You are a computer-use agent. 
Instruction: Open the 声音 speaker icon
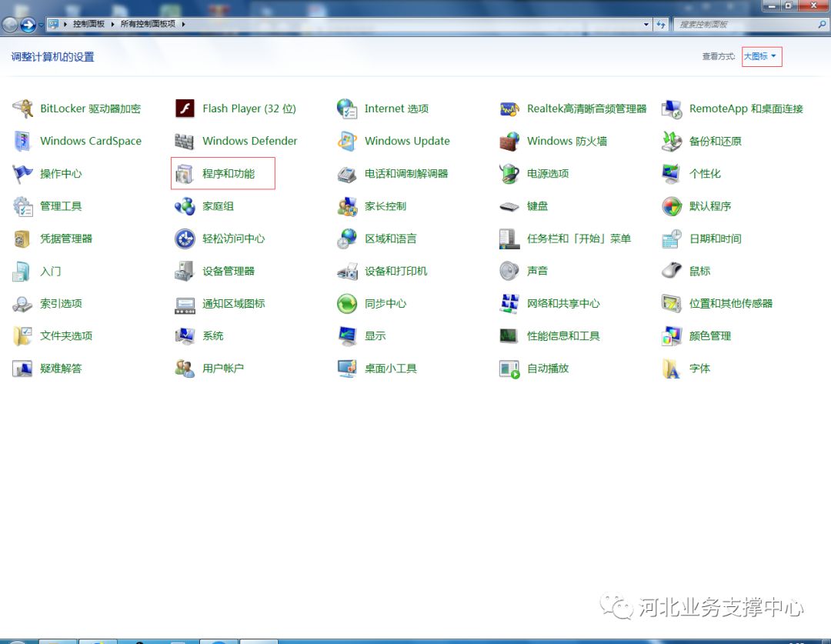coord(509,272)
